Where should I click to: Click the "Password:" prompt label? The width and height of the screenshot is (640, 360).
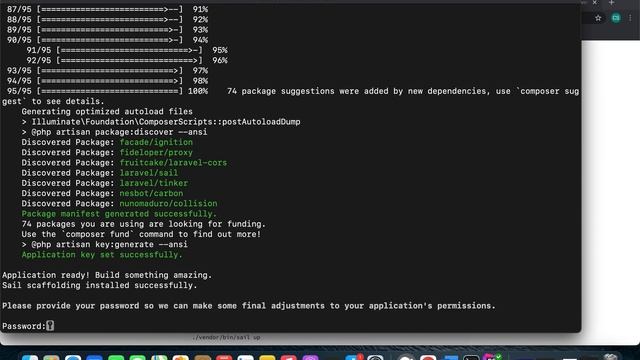(24, 326)
